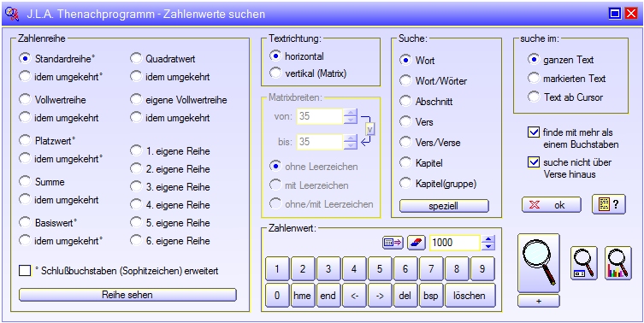Choose Text ab Cursor option
The width and height of the screenshot is (644, 323).
pyautogui.click(x=534, y=97)
